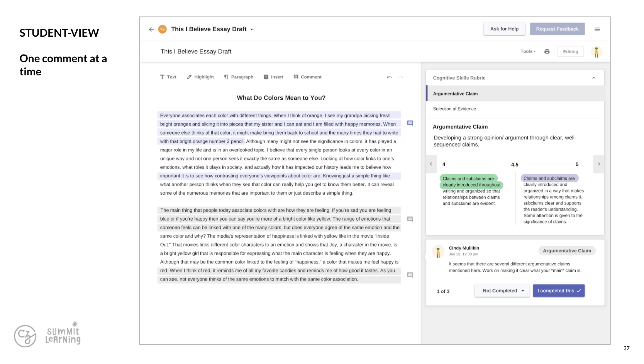Click the redo arrow icon

(x=401, y=77)
